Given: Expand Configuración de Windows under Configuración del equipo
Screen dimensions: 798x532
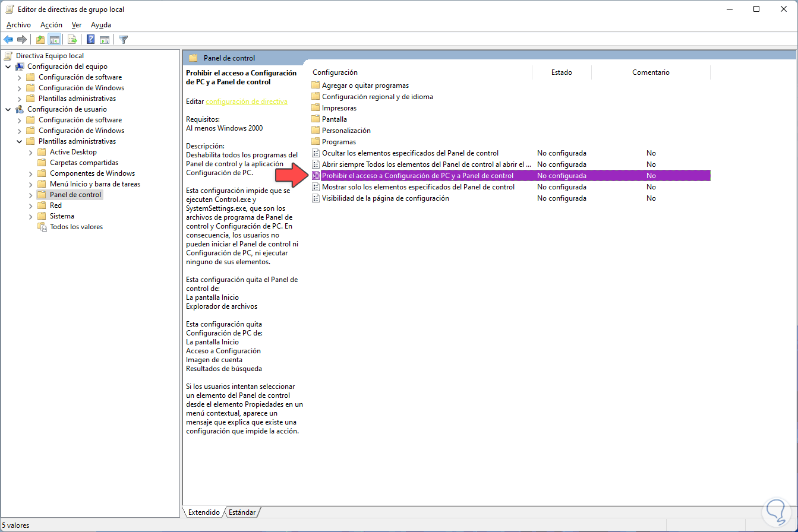Looking at the screenshot, I should click(20, 88).
